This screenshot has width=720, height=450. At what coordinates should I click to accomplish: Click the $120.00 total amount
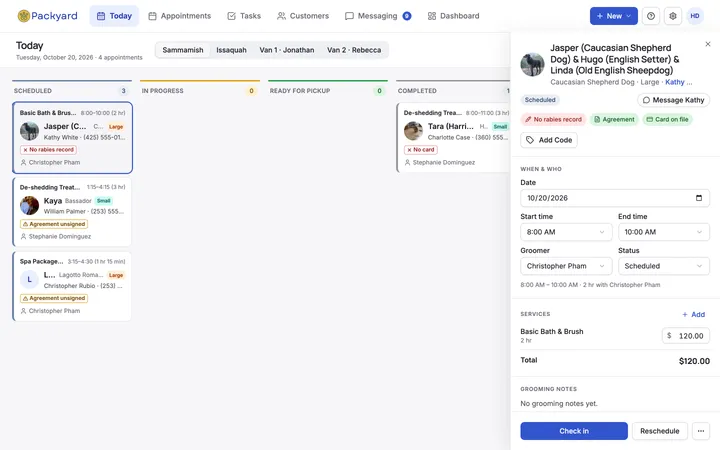click(x=694, y=361)
